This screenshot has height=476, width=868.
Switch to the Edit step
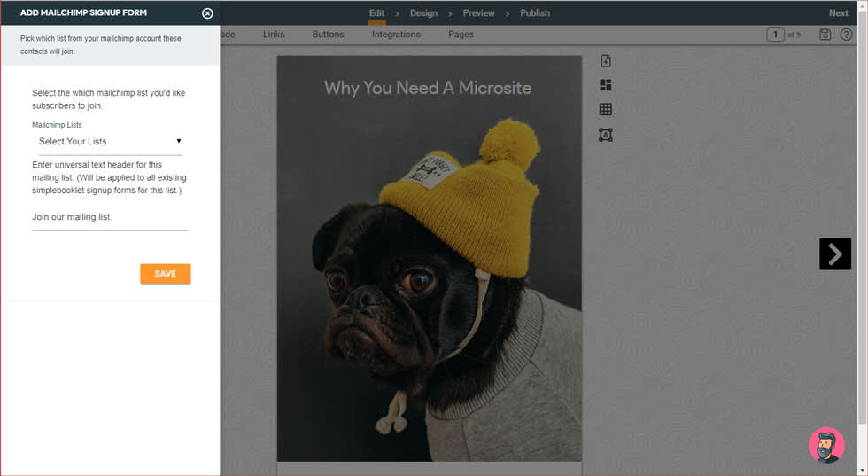(x=377, y=12)
